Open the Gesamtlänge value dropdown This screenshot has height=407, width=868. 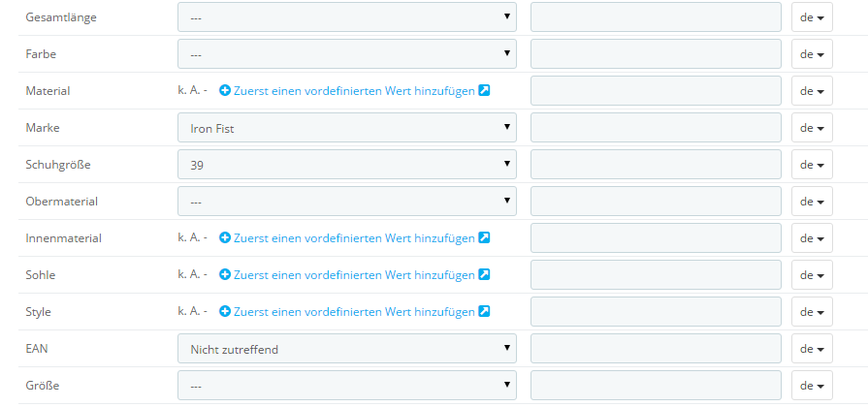[x=347, y=17]
